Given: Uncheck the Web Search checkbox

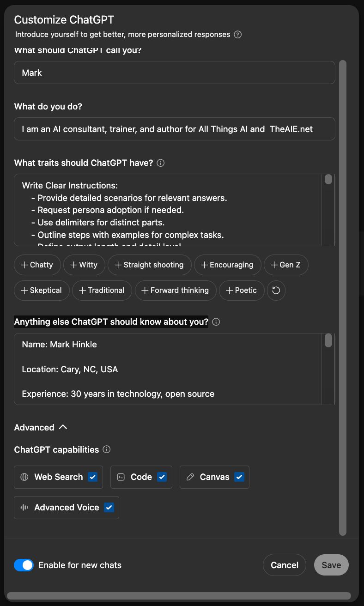Looking at the screenshot, I should click(93, 477).
